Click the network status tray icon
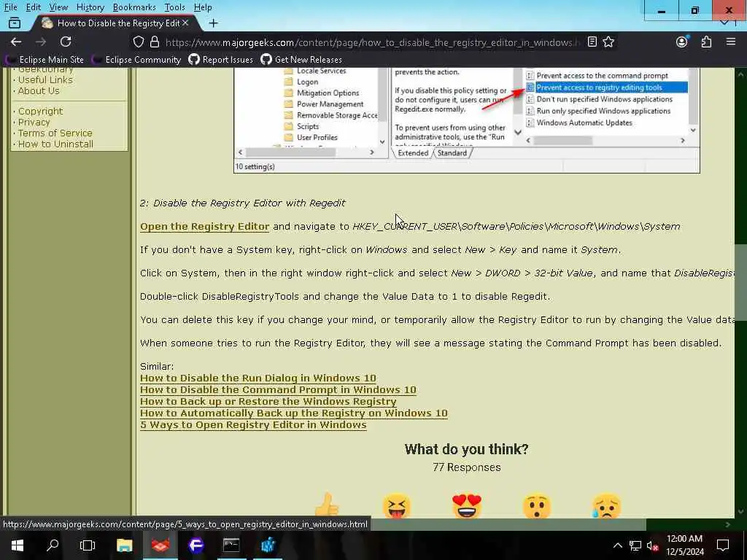Viewport: 747px width, 560px height. (635, 545)
